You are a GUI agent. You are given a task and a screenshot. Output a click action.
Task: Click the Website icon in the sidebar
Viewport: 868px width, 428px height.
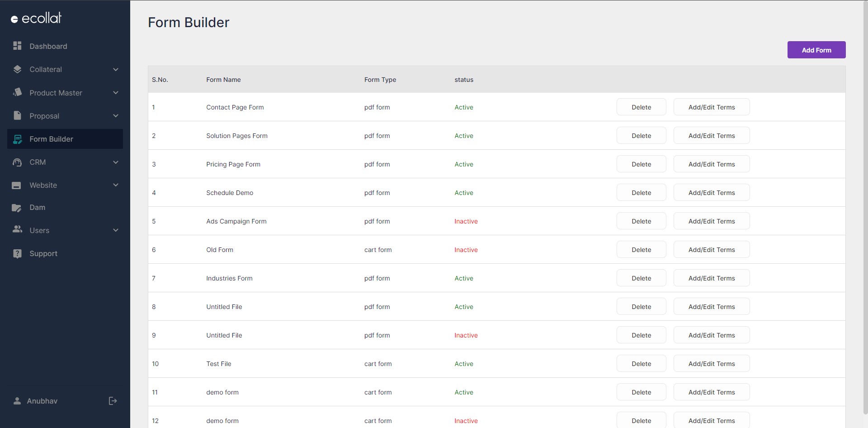coord(17,185)
